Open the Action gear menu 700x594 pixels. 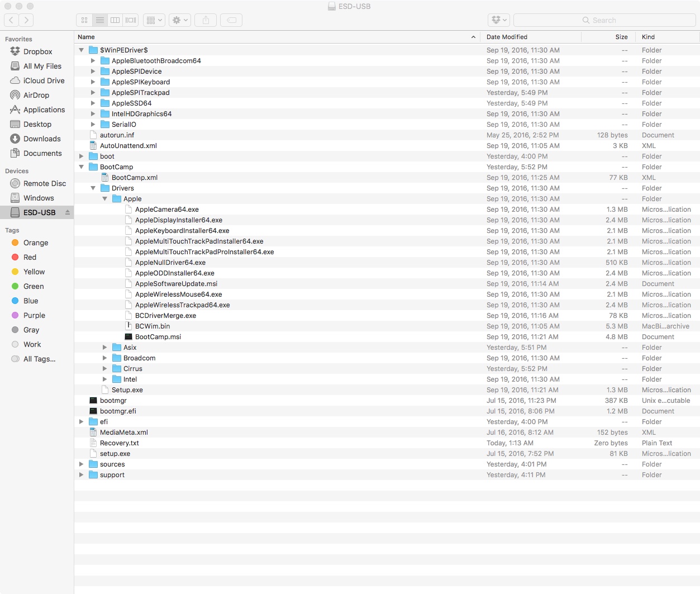pos(180,20)
